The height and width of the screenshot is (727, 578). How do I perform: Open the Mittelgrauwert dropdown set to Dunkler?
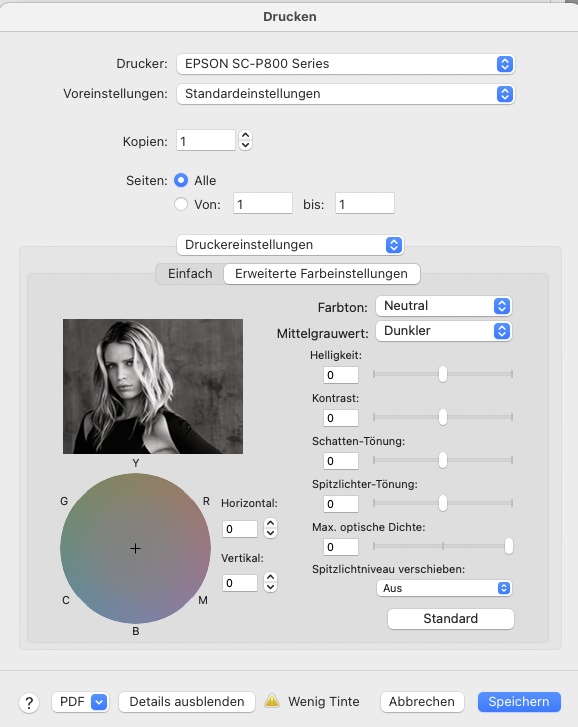(x=444, y=331)
